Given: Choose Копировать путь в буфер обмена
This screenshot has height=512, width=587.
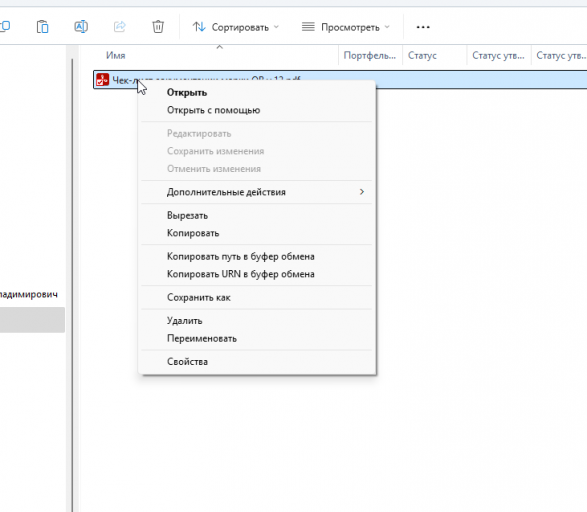Looking at the screenshot, I should coord(257,256).
